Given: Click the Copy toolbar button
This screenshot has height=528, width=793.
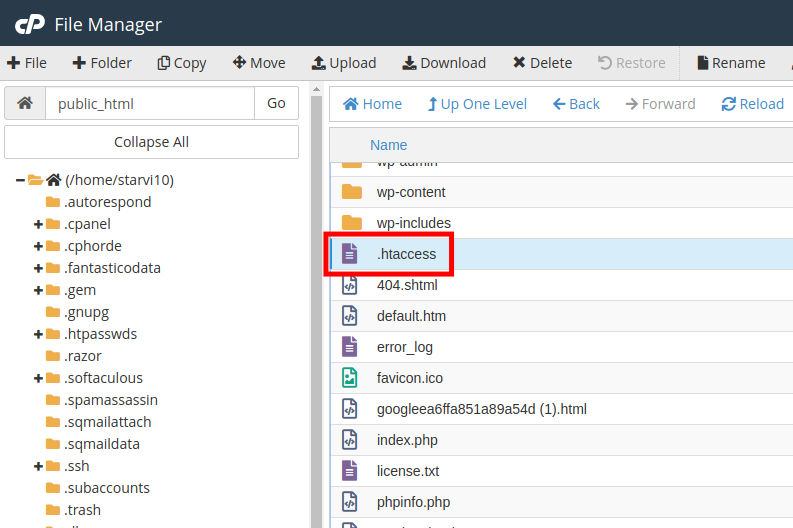Looking at the screenshot, I should (182, 63).
